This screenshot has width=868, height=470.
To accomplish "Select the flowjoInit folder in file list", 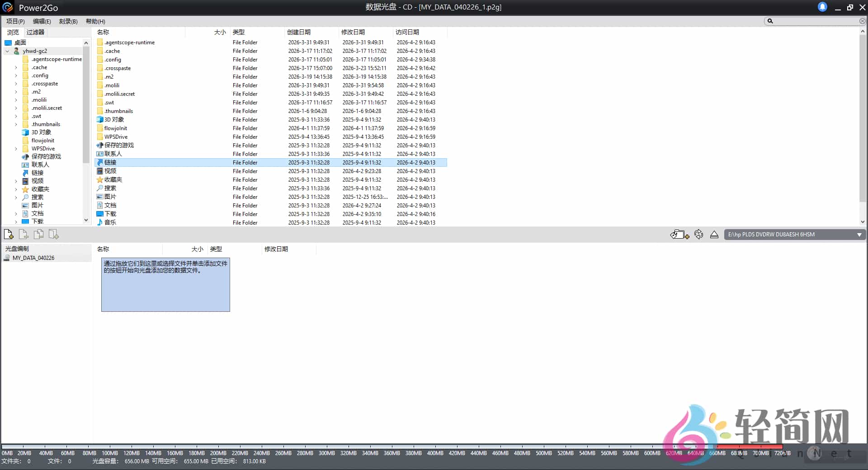I will [x=116, y=128].
